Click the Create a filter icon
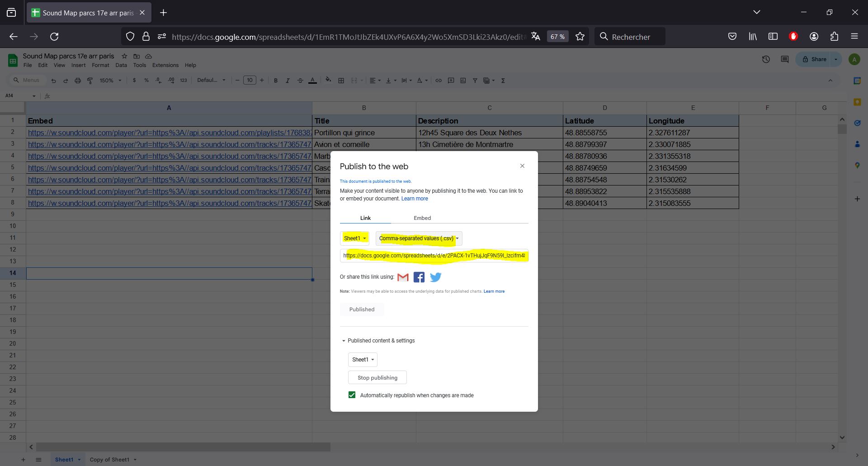Image resolution: width=868 pixels, height=466 pixels. (475, 81)
